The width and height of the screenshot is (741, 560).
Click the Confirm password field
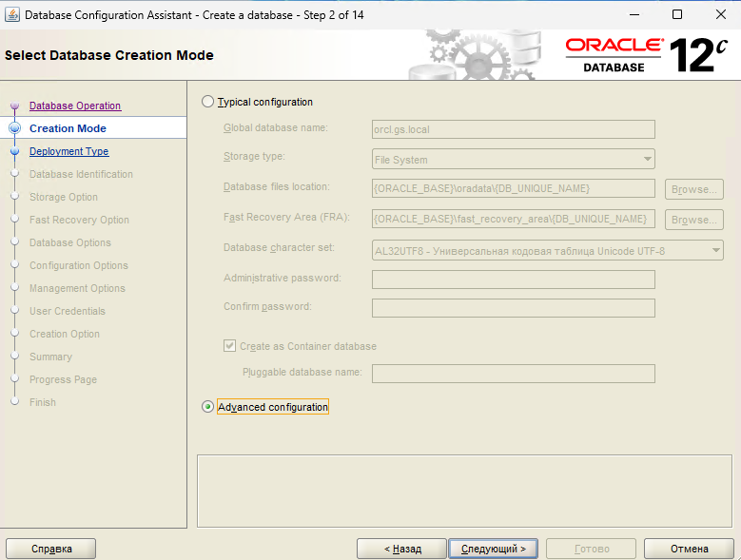coord(514,308)
